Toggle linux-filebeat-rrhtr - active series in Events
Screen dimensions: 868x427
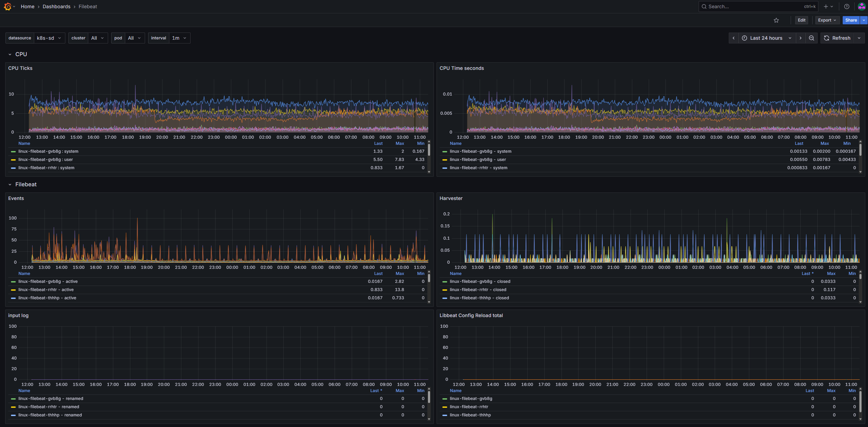46,290
